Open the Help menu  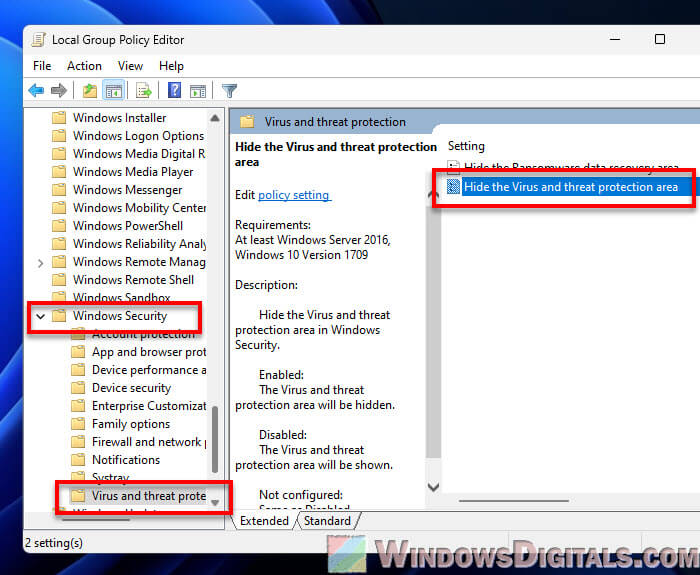tap(171, 66)
